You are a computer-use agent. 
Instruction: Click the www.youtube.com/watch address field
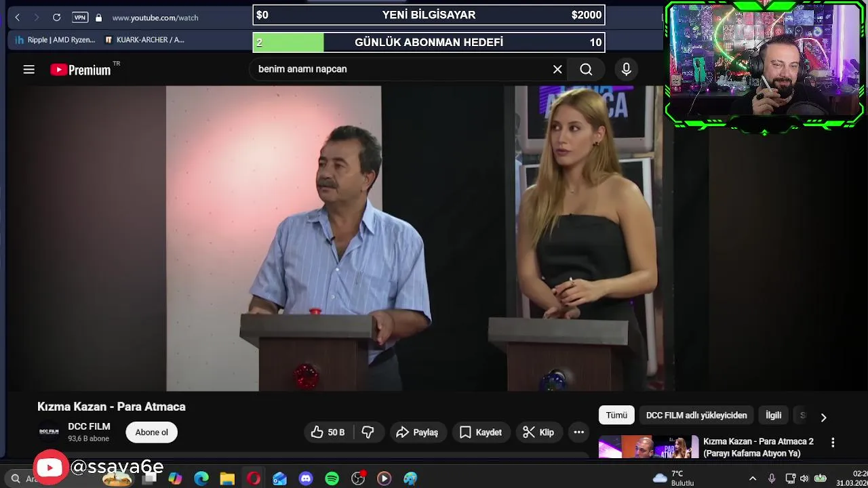155,18
